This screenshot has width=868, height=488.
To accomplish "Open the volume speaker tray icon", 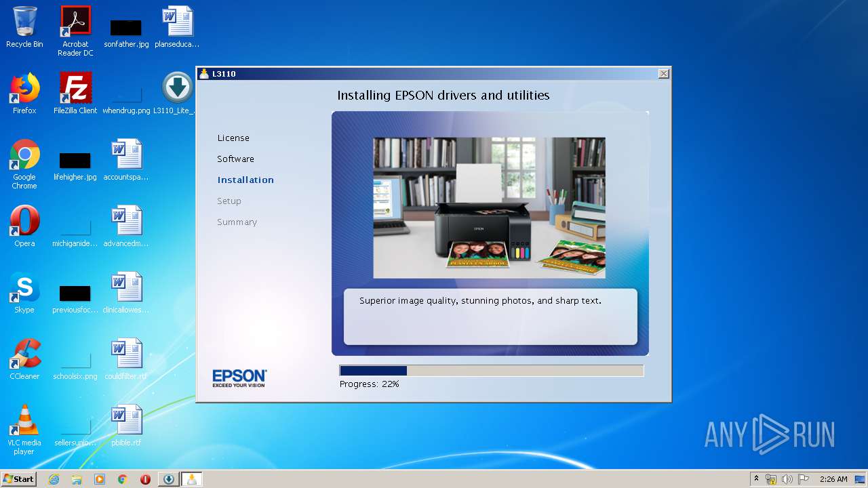I will point(787,479).
